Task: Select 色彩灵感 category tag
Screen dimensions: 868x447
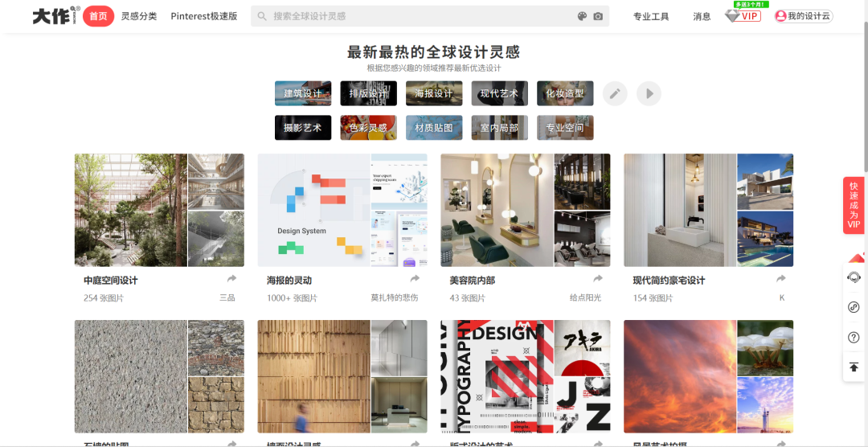Action: tap(368, 127)
